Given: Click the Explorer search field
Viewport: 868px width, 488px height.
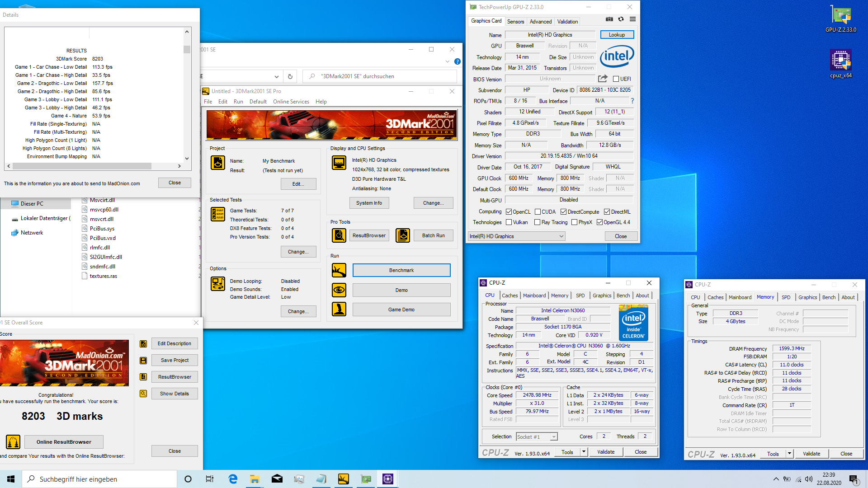Looking at the screenshot, I should click(380, 76).
